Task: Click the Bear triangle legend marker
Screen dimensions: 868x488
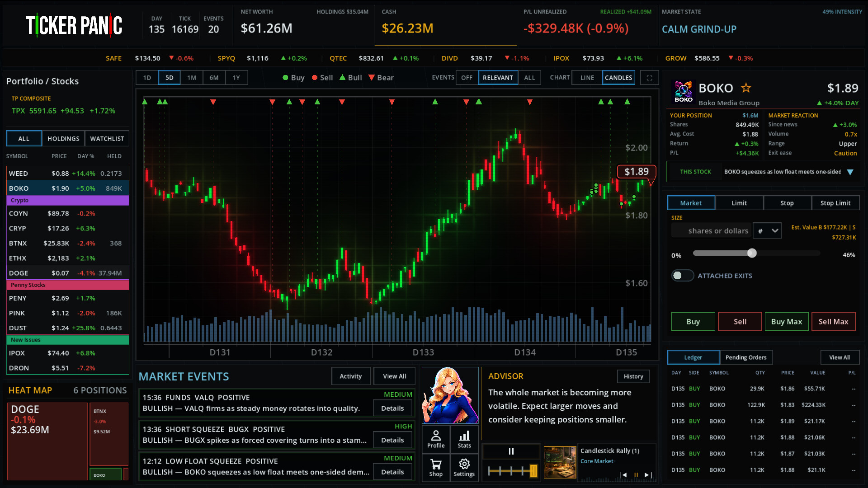Action: pyautogui.click(x=372, y=78)
